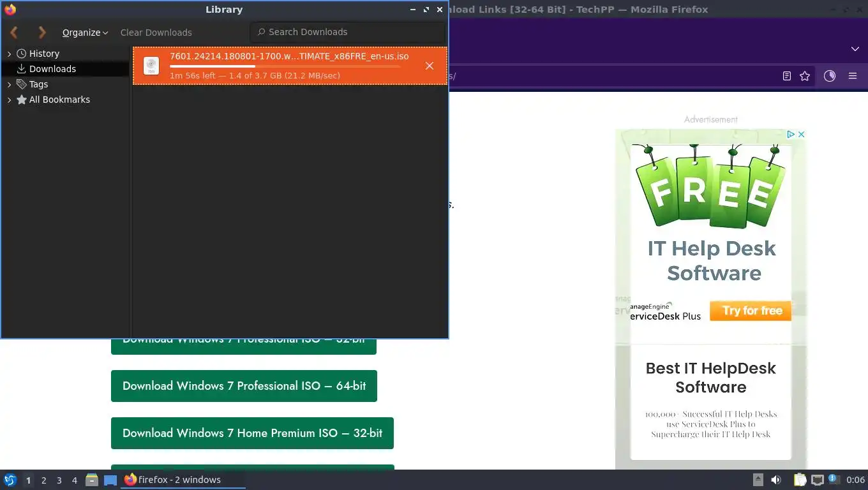Click the volume speaker tray icon
The image size is (868, 490).
[776, 480]
